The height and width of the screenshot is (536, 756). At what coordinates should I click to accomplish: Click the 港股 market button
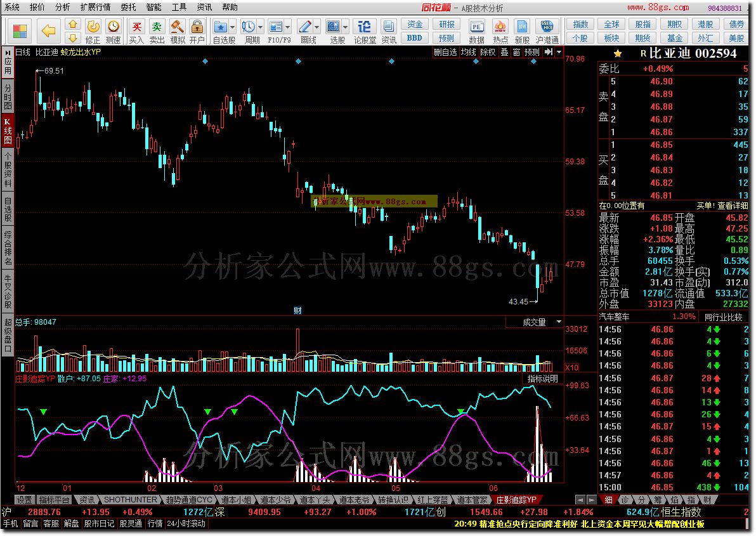point(705,24)
